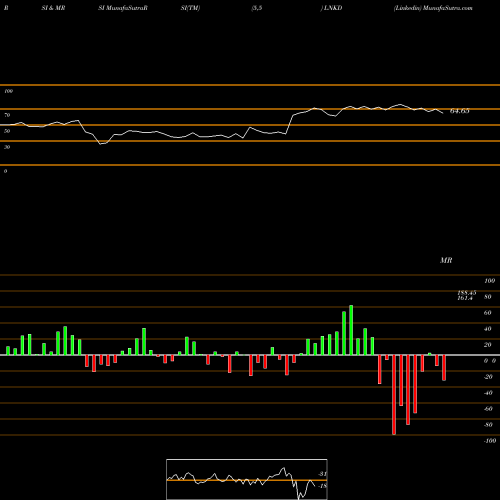Click the "MR" panel label
The image size is (500, 500).
pos(446,260)
